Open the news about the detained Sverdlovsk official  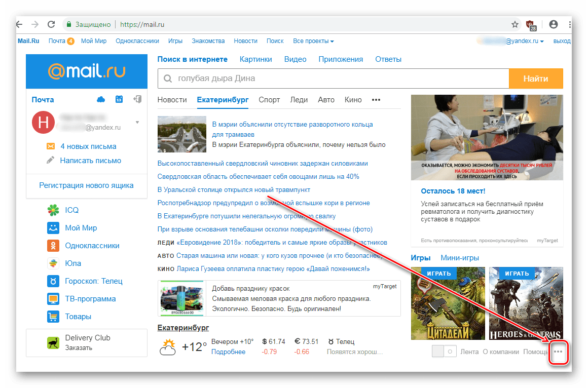[x=263, y=164]
